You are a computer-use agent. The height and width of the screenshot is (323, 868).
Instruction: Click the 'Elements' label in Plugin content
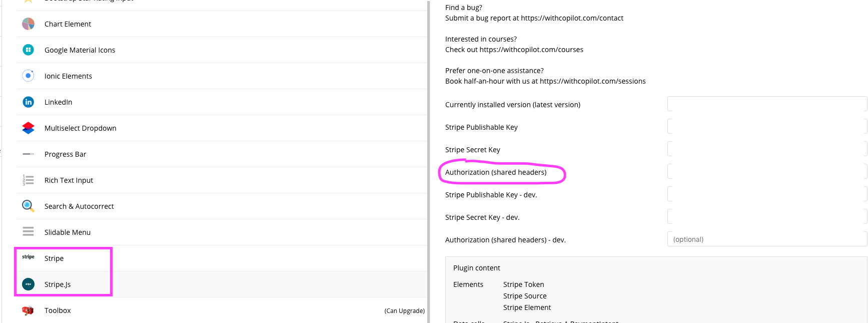pos(468,284)
